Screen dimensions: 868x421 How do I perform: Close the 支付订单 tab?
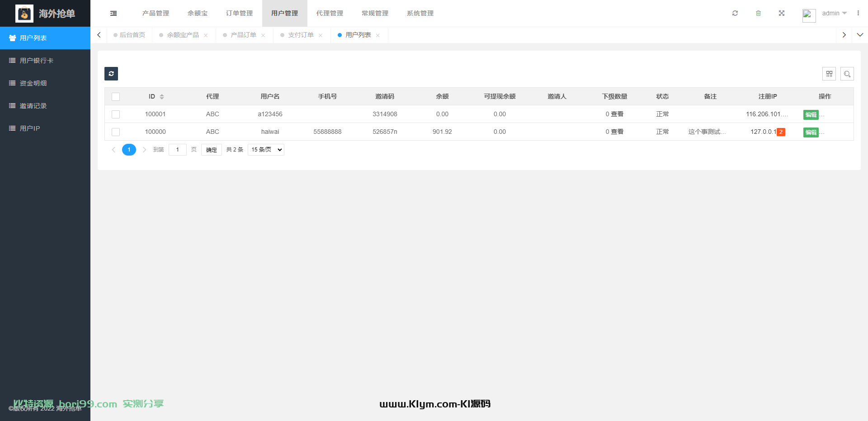pos(321,35)
